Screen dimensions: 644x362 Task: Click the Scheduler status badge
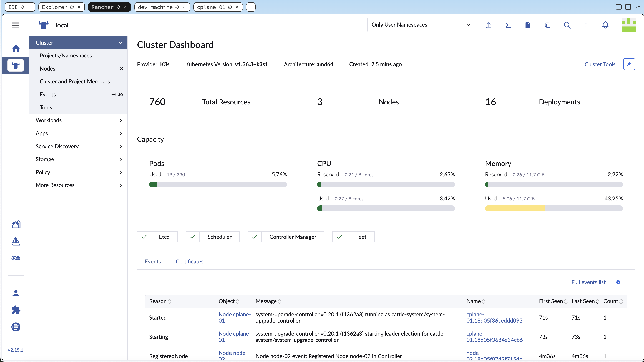coord(213,237)
